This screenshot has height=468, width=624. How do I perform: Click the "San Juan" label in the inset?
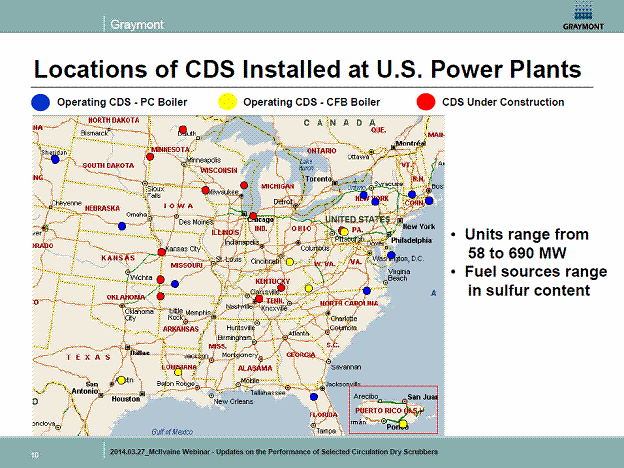422,397
